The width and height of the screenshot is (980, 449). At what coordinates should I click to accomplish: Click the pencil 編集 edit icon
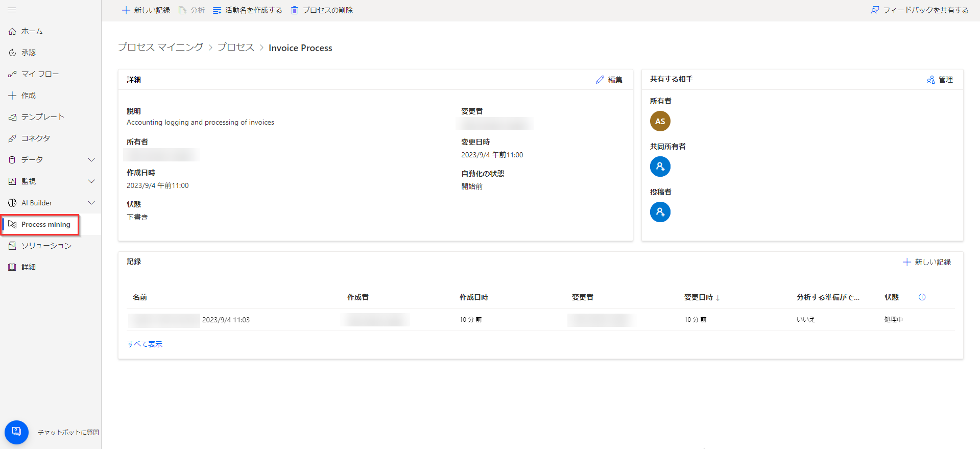tap(600, 80)
